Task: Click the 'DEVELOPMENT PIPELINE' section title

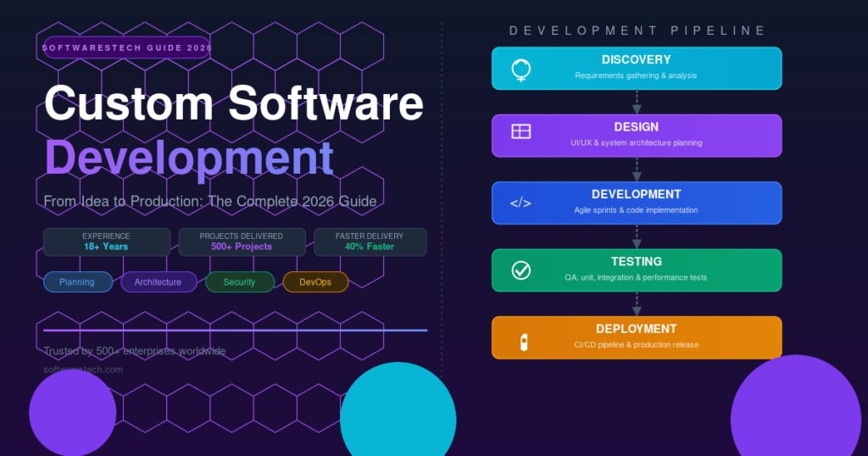Action: pyautogui.click(x=637, y=31)
